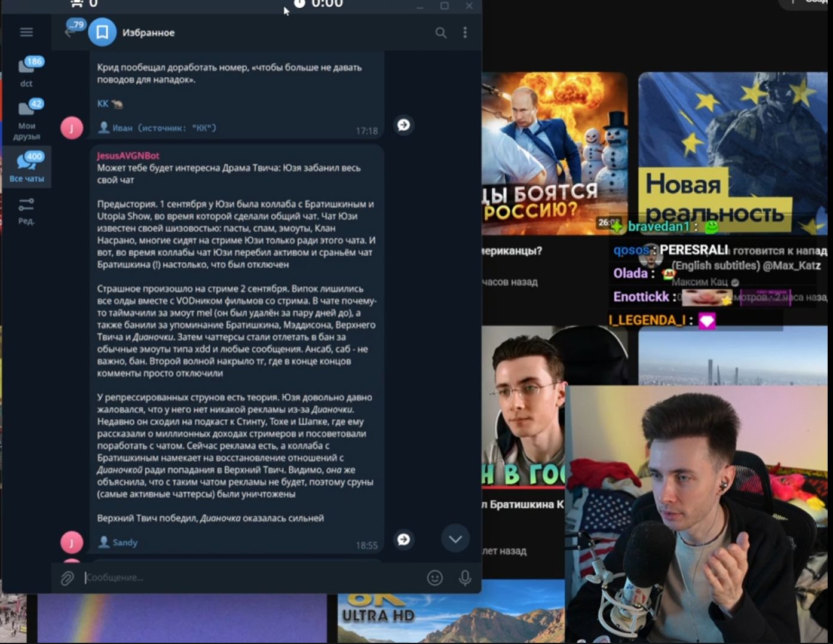Open the emoji picker

[435, 578]
